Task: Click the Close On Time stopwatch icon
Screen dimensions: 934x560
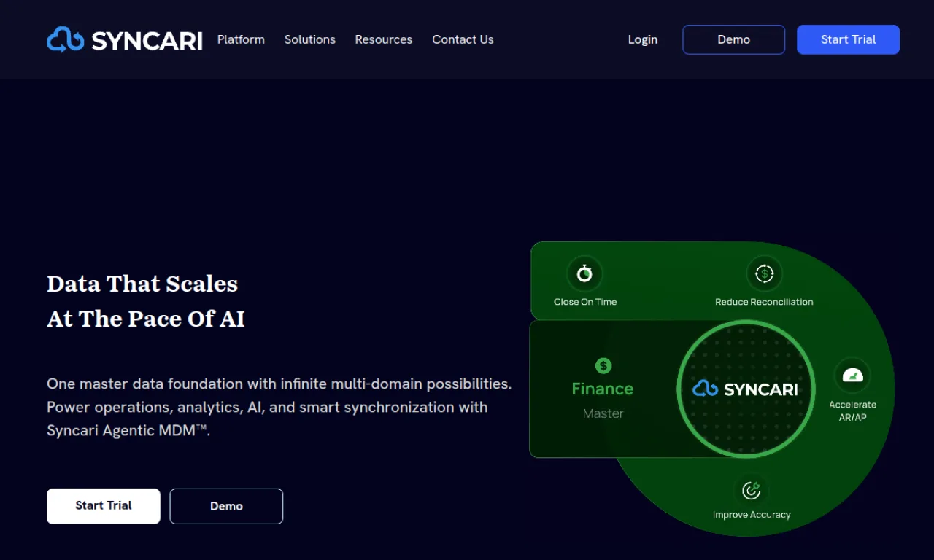Action: 584,274
